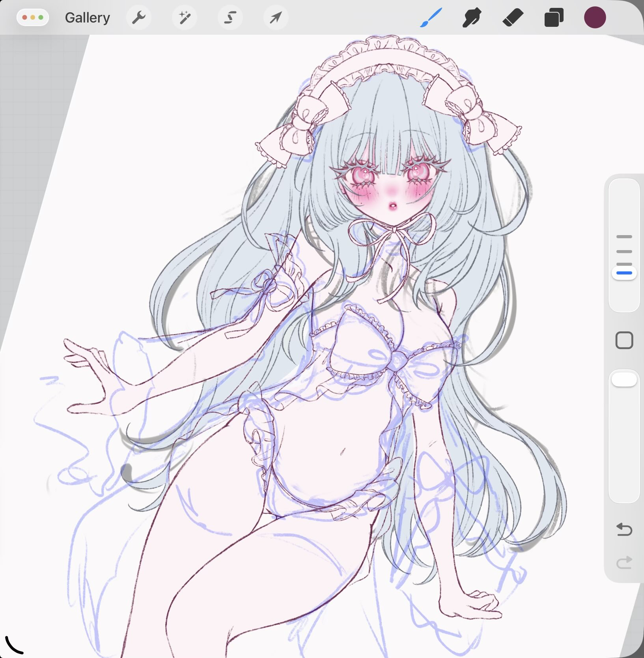Open the Layers panel
This screenshot has width=644, height=658.
554,18
